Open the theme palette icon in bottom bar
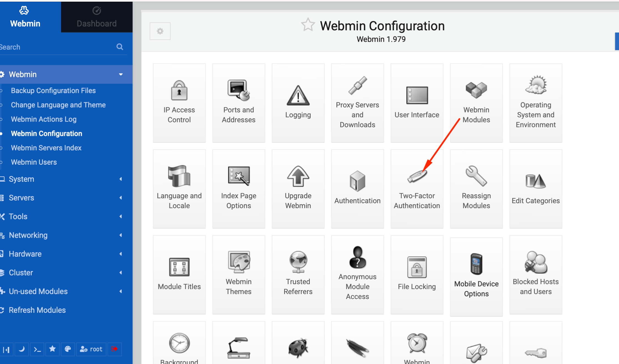Image resolution: width=619 pixels, height=364 pixels. point(68,349)
